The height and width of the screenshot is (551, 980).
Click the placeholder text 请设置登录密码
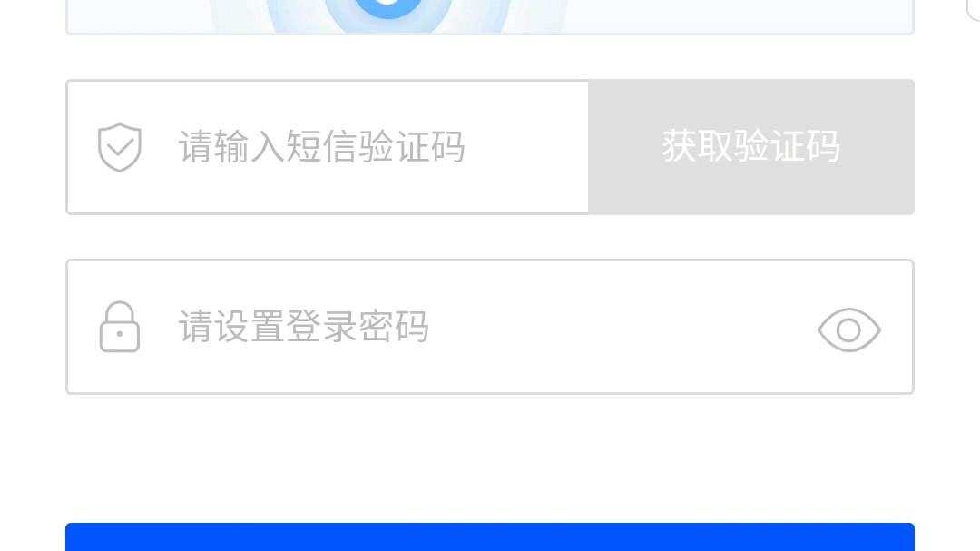coord(304,327)
